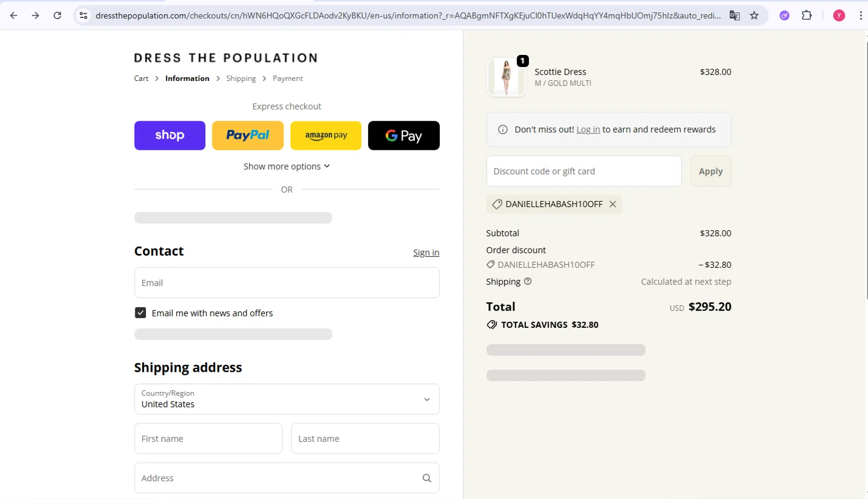Screen dimensions: 868x499
Task: Focus the Discount code or gift card field
Action: pyautogui.click(x=584, y=171)
